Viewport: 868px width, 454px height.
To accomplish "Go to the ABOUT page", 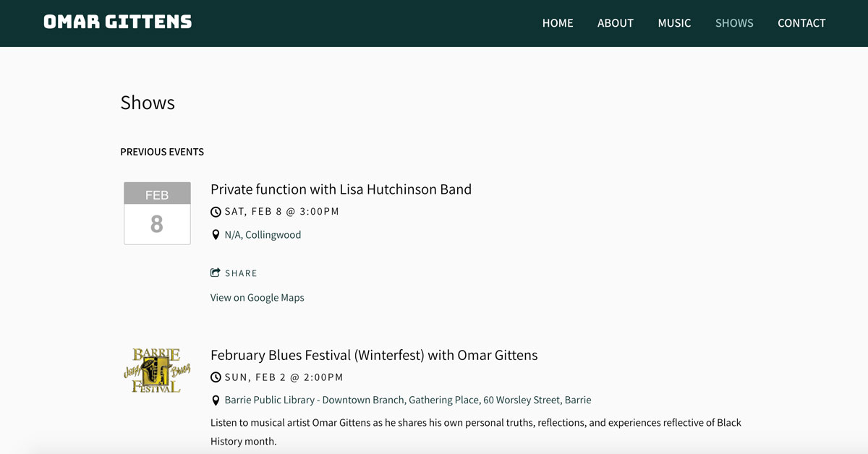I will click(616, 23).
